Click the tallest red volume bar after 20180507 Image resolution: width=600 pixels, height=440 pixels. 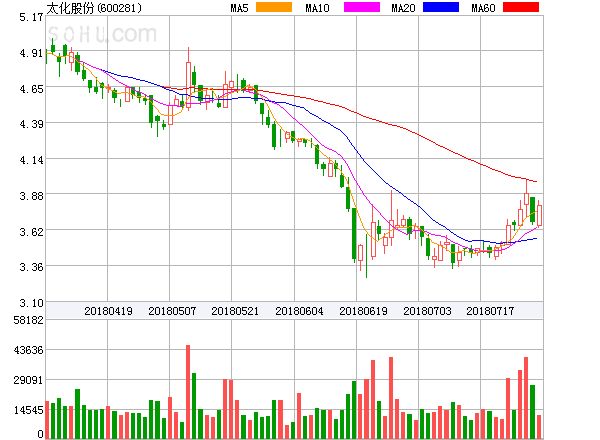[188, 392]
